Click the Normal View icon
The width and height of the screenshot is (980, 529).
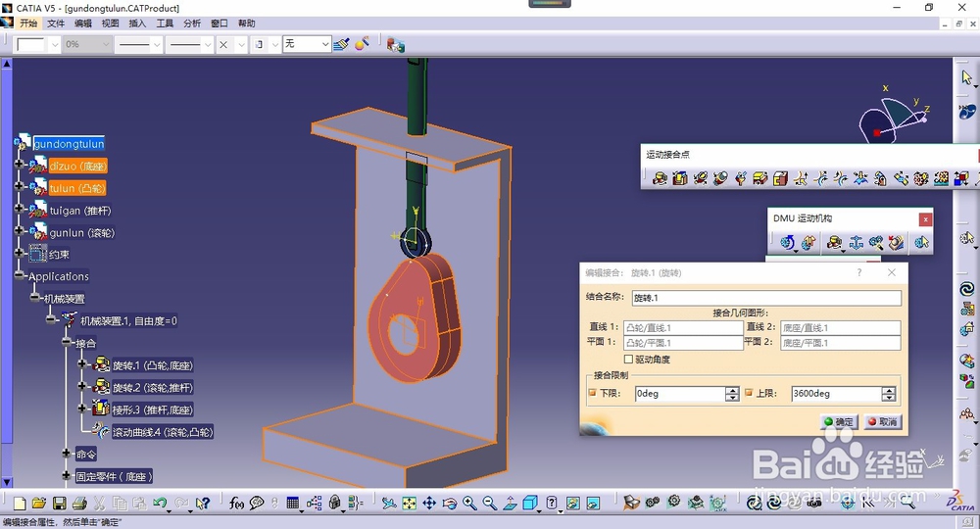pyautogui.click(x=510, y=503)
